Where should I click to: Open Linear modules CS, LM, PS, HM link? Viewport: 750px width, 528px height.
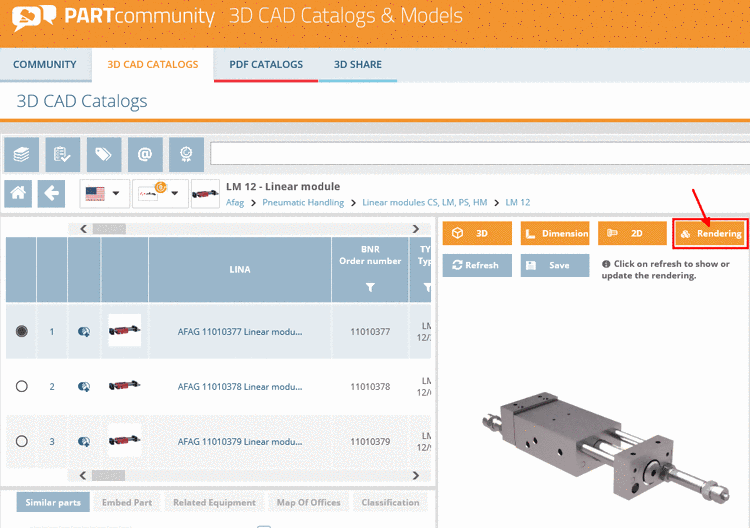pyautogui.click(x=425, y=202)
